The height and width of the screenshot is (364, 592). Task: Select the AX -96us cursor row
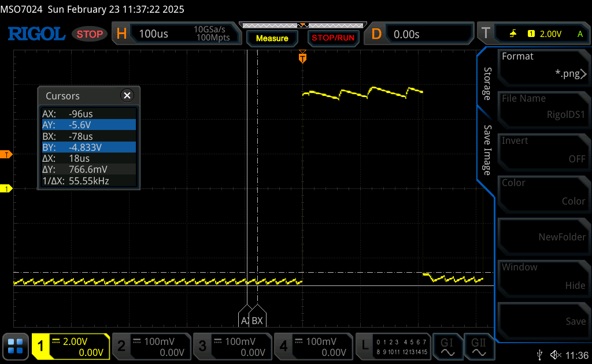88,114
